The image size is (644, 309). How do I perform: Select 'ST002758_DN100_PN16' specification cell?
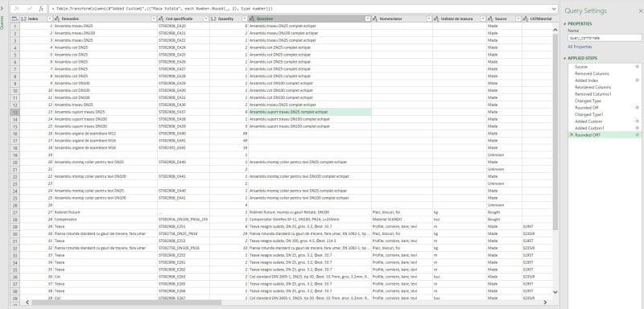pyautogui.click(x=184, y=248)
